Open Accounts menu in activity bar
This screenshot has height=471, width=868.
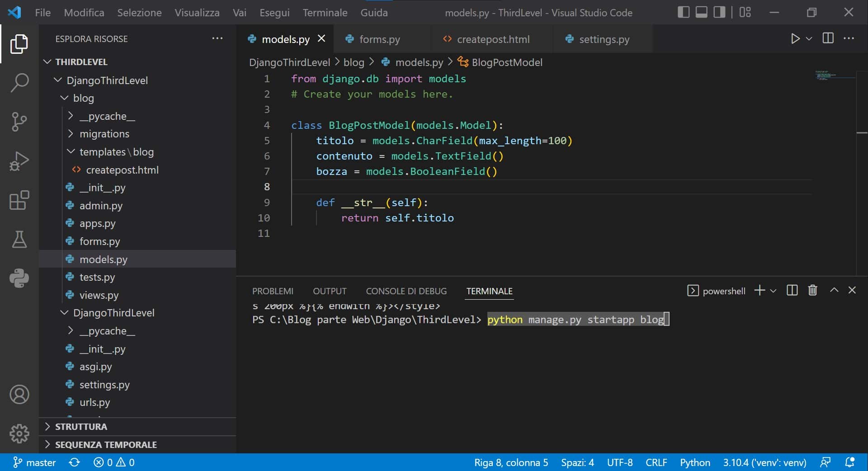[19, 395]
